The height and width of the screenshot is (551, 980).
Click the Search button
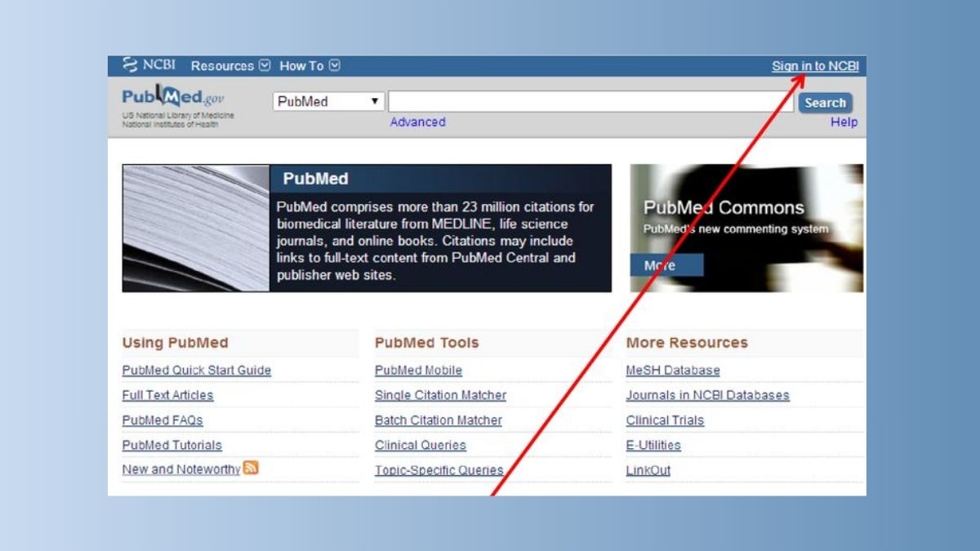tap(825, 103)
